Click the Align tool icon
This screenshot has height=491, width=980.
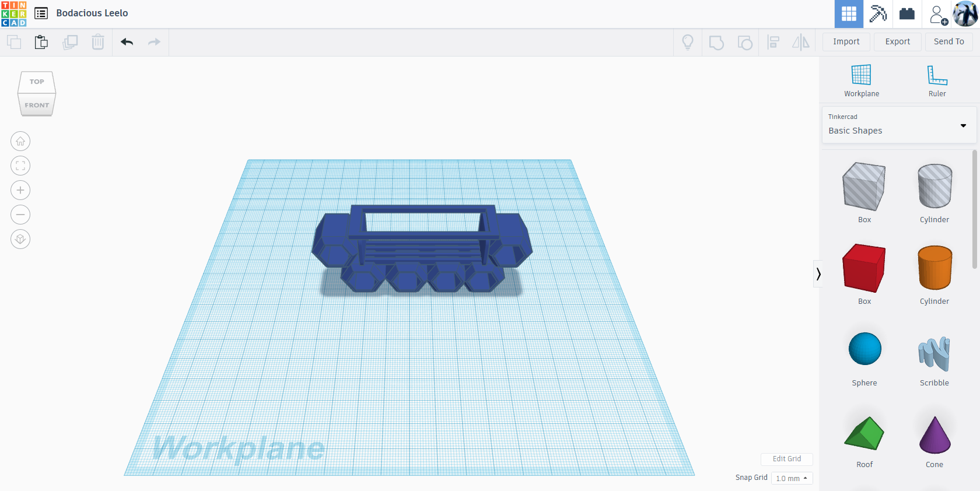pos(773,42)
